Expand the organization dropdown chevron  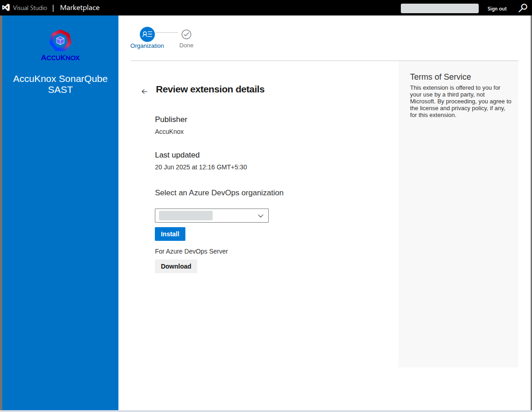(261, 216)
